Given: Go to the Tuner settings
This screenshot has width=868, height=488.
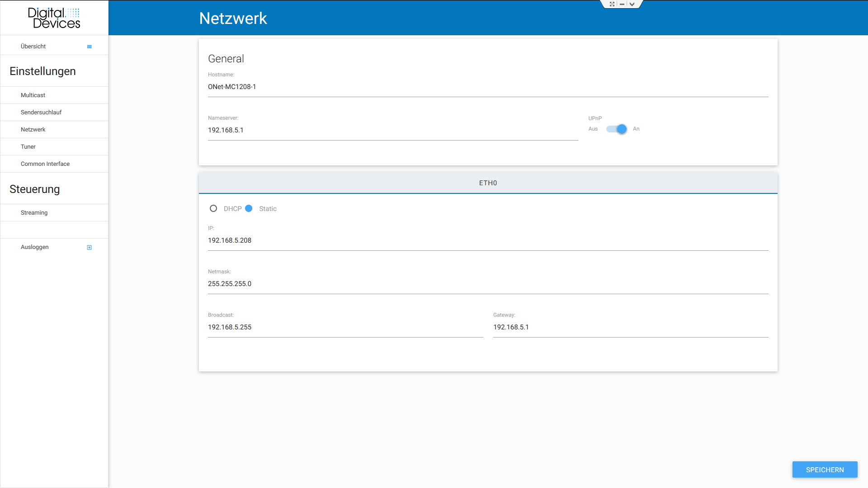Looking at the screenshot, I should (28, 147).
